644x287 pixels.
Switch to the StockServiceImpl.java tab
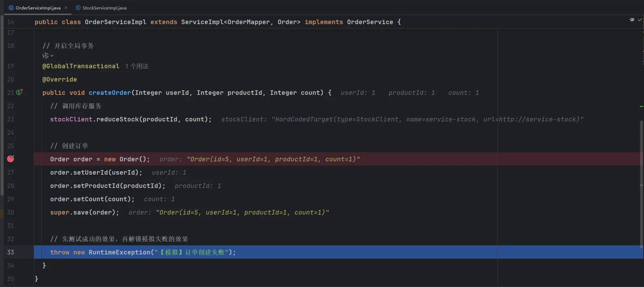101,8
